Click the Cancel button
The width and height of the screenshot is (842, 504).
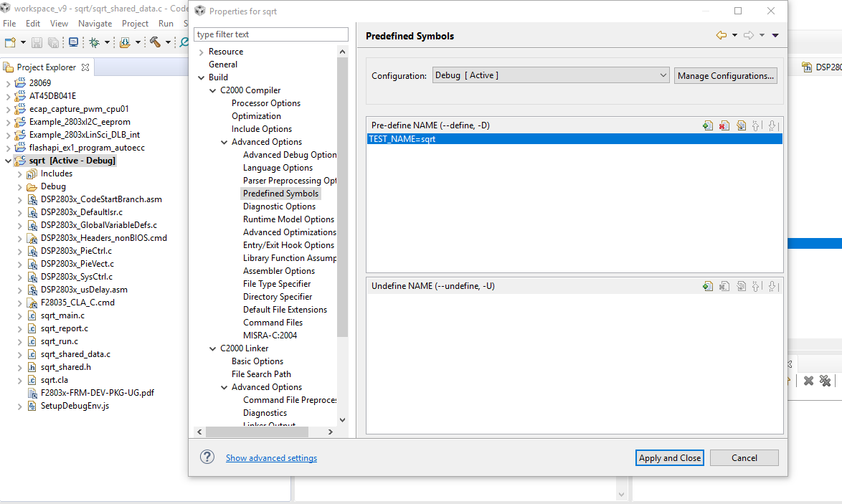pos(744,458)
